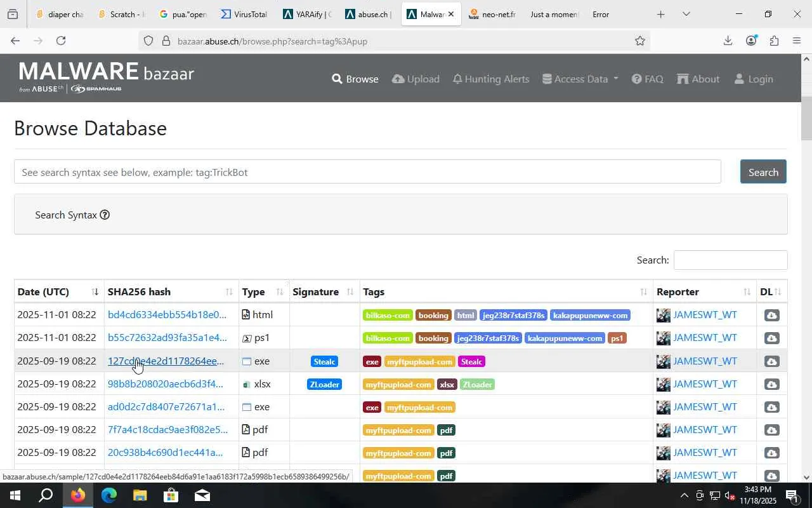The height and width of the screenshot is (508, 812).
Task: Download sample 98b8b208020aecb6d3f4 via cloud icon
Action: coord(771,384)
